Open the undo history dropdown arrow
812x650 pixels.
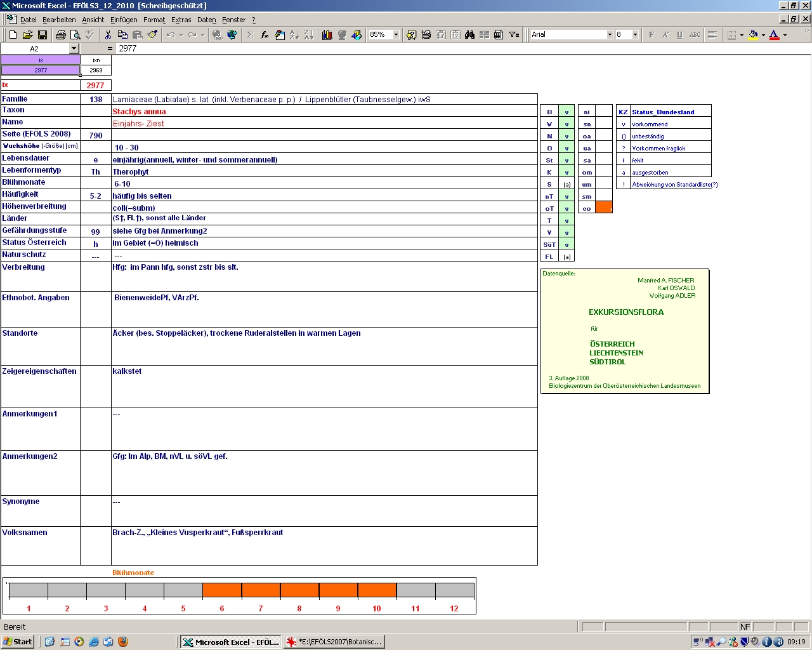point(181,35)
